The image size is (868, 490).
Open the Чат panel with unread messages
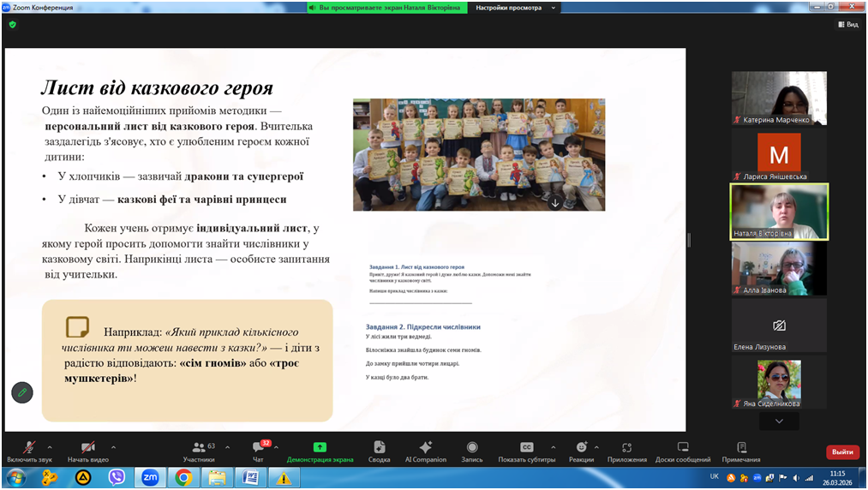258,451
